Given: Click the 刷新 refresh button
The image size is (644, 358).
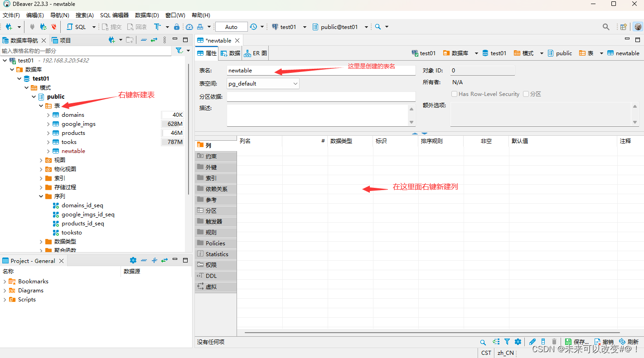Looking at the screenshot, I should pyautogui.click(x=629, y=342).
